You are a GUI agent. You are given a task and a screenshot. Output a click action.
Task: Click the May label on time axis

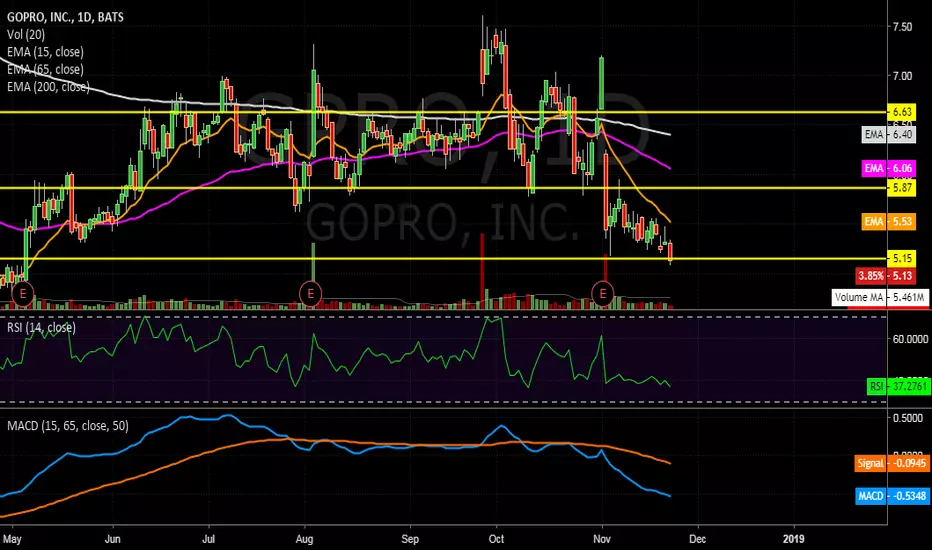(x=12, y=539)
